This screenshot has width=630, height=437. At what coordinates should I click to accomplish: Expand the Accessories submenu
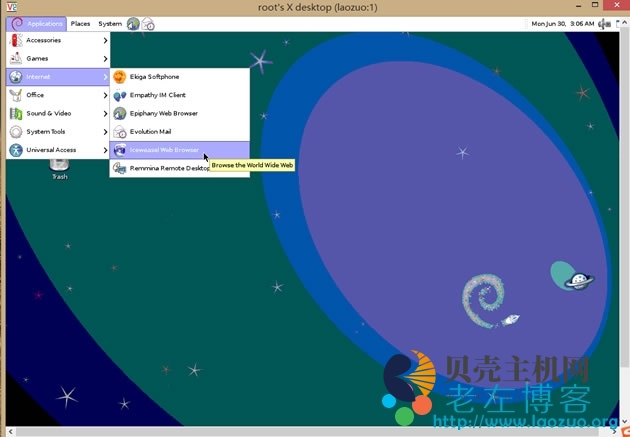(57, 40)
